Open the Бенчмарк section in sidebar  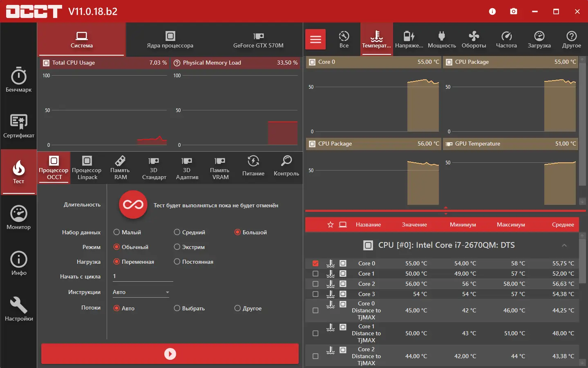(x=18, y=80)
